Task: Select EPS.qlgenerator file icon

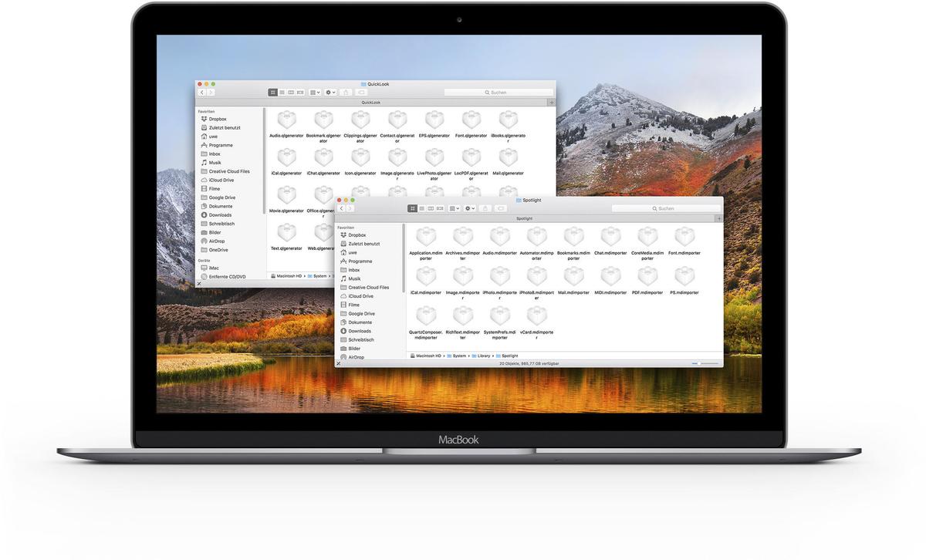Action: (x=434, y=120)
